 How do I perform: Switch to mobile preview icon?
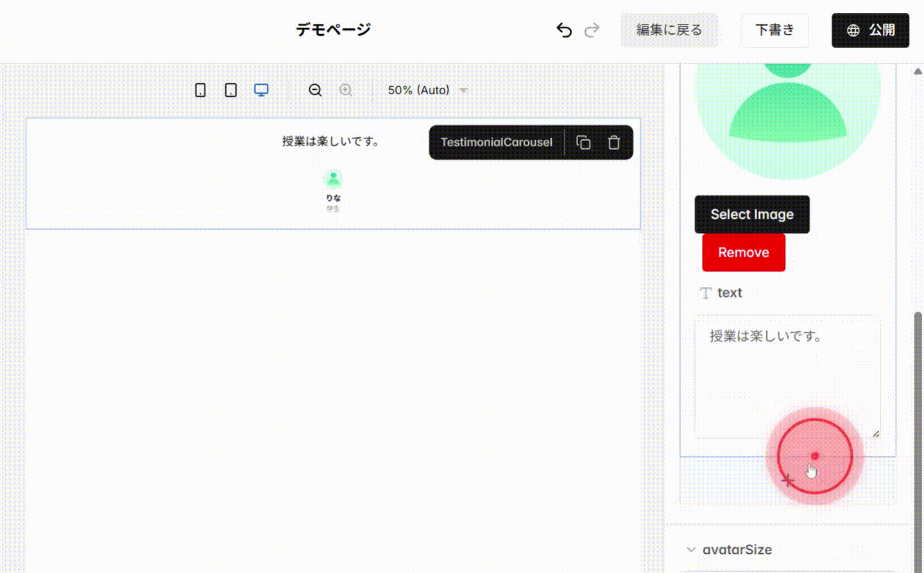pos(200,90)
